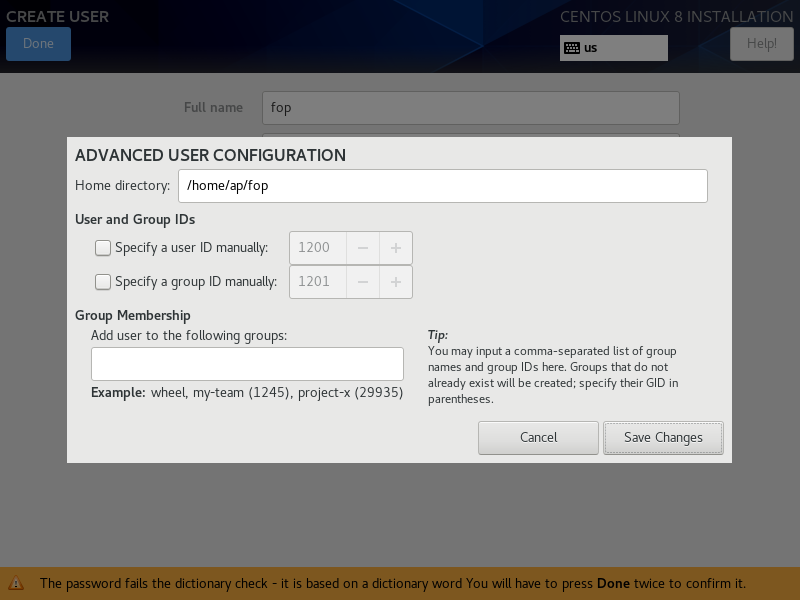Click the CENTOS LINUX 8 INSTALLATION text
Image resolution: width=800 pixels, height=600 pixels.
(677, 16)
